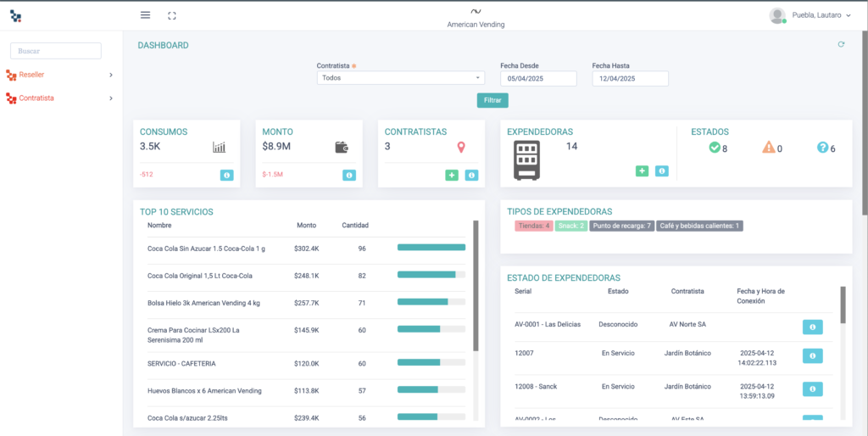Open the Contratista Todos dropdown
The width and height of the screenshot is (868, 436).
coord(401,78)
